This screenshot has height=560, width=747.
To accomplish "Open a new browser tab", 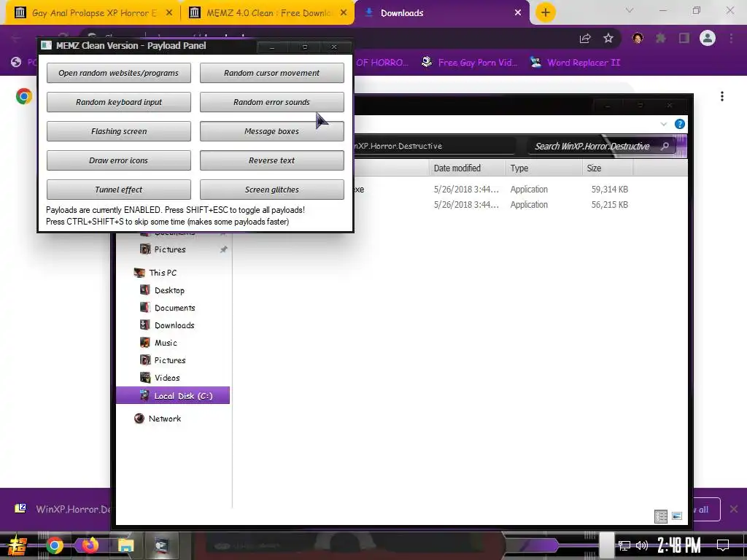I will click(x=546, y=12).
